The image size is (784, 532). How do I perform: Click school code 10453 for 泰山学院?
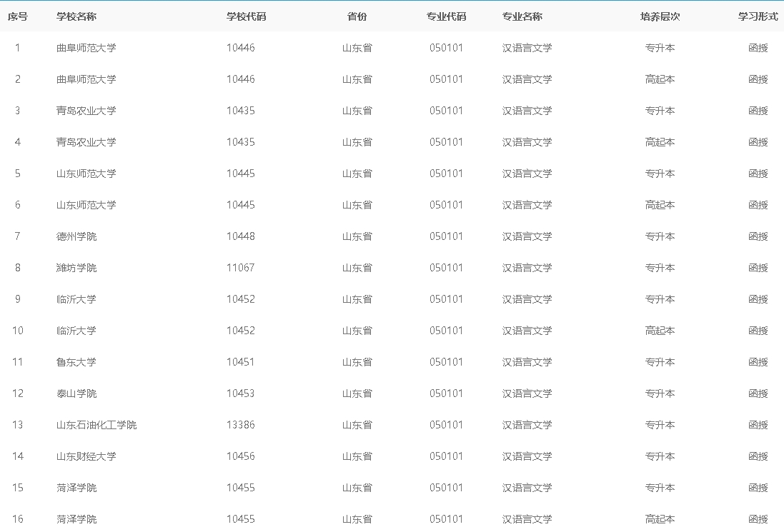(x=241, y=393)
